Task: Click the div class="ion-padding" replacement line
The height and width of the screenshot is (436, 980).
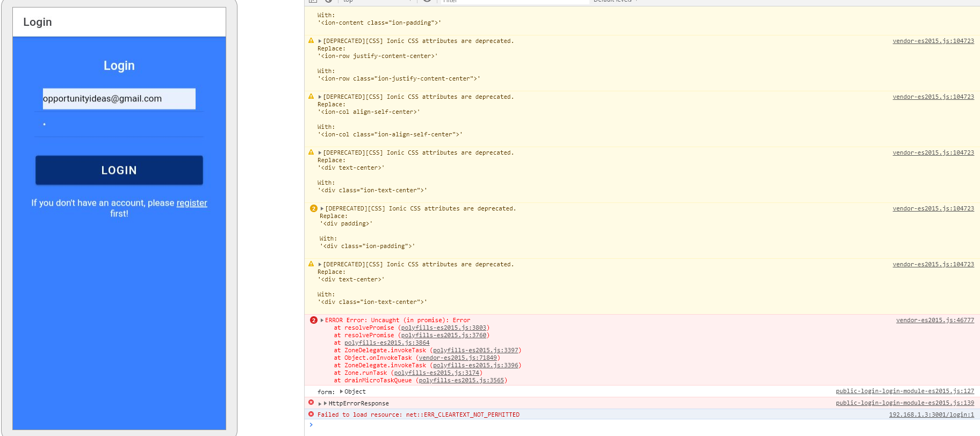Action: click(x=367, y=246)
